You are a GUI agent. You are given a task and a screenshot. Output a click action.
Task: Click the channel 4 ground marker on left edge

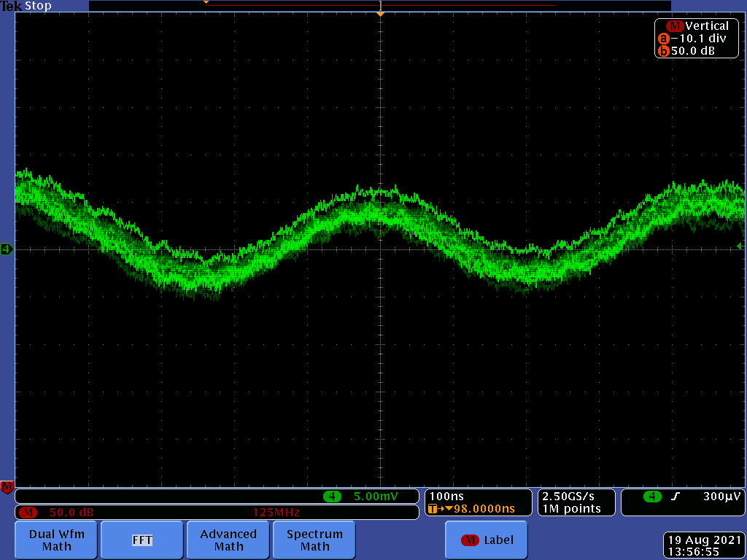7,249
